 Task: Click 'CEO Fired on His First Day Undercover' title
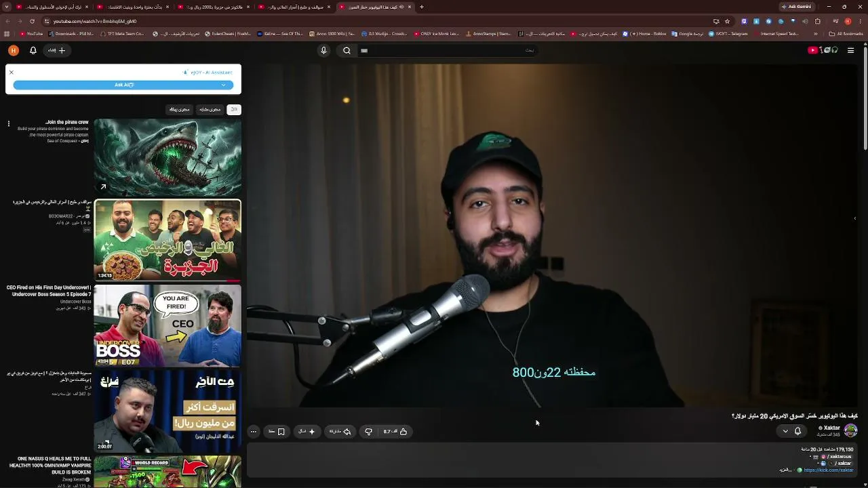pos(49,291)
